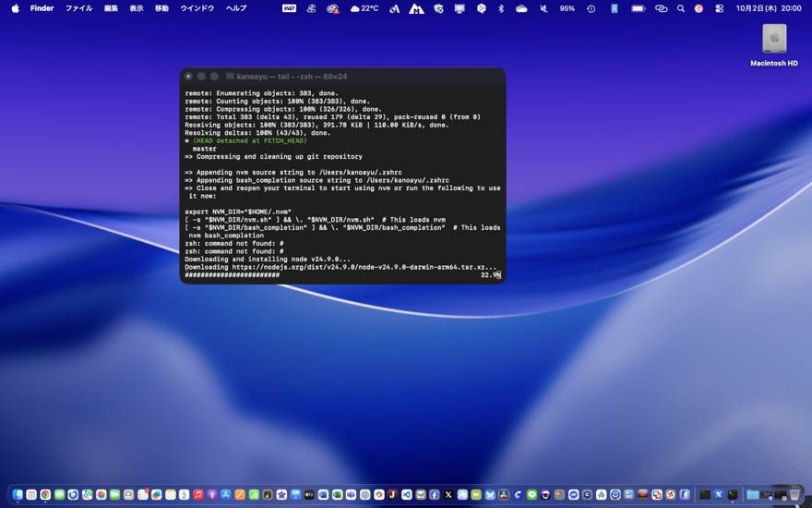Click the terminal title bar folder proxy icon
The width and height of the screenshot is (812, 508).
pyautogui.click(x=230, y=77)
